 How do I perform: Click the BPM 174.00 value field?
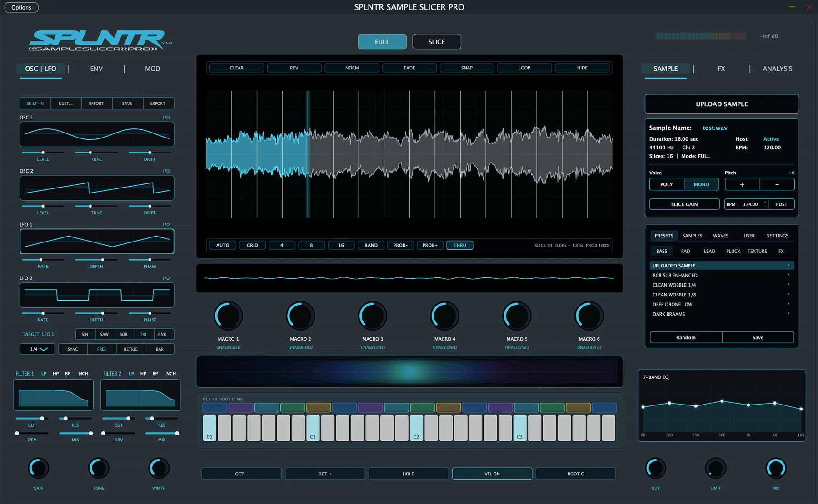pos(750,204)
